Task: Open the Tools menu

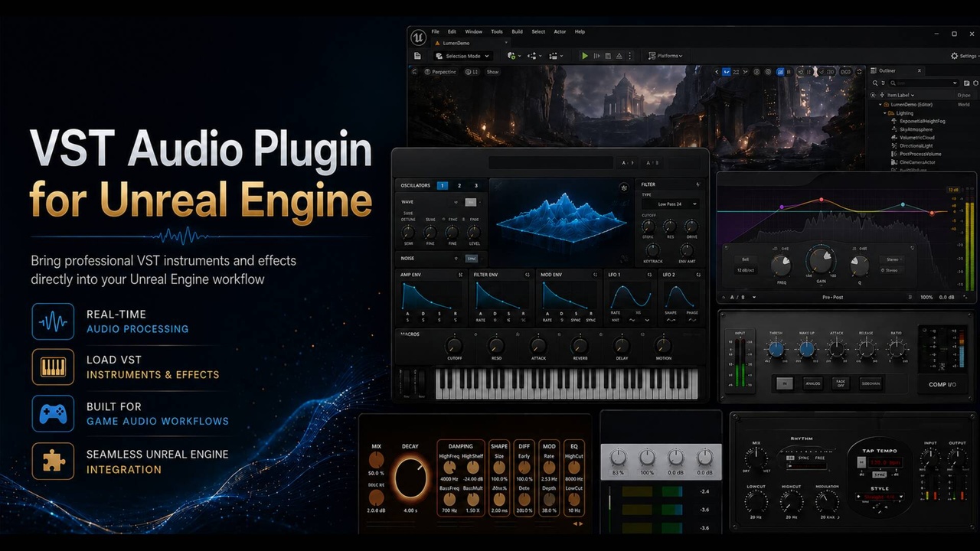Action: pyautogui.click(x=497, y=31)
